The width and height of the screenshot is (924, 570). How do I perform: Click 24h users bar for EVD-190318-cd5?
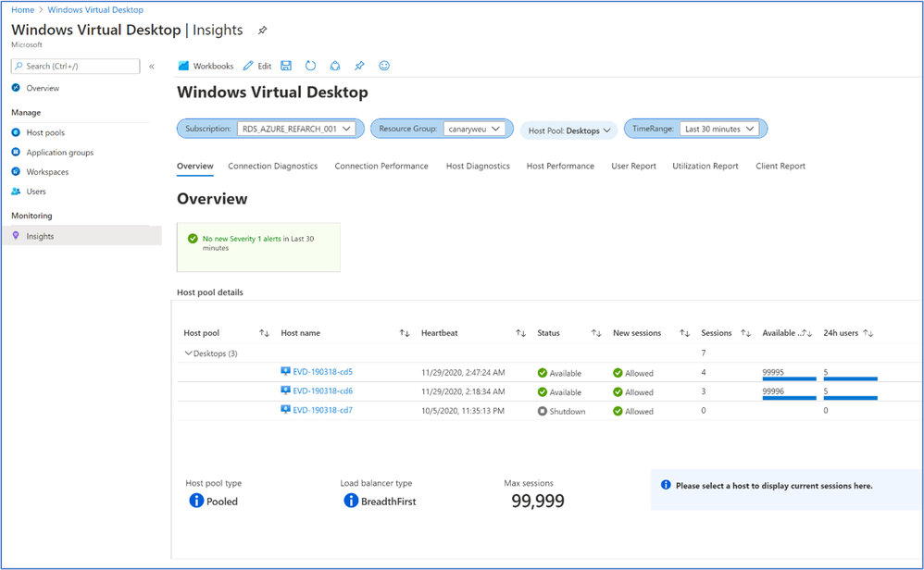(x=850, y=378)
